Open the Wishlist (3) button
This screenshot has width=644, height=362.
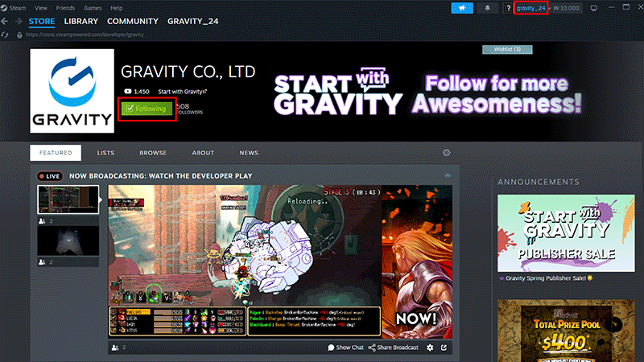[x=507, y=49]
